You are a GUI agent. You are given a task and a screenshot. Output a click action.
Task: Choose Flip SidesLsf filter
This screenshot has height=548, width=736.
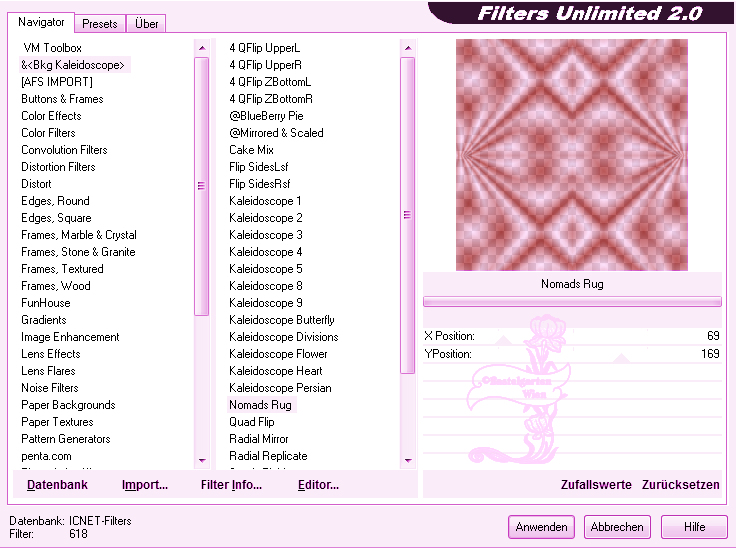pyautogui.click(x=259, y=167)
